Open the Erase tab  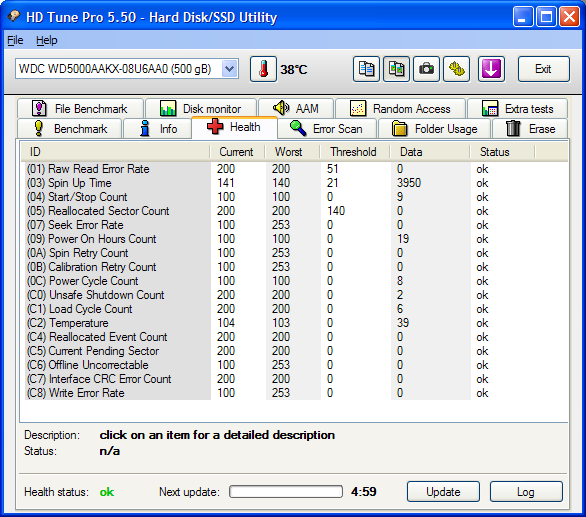[x=530, y=129]
